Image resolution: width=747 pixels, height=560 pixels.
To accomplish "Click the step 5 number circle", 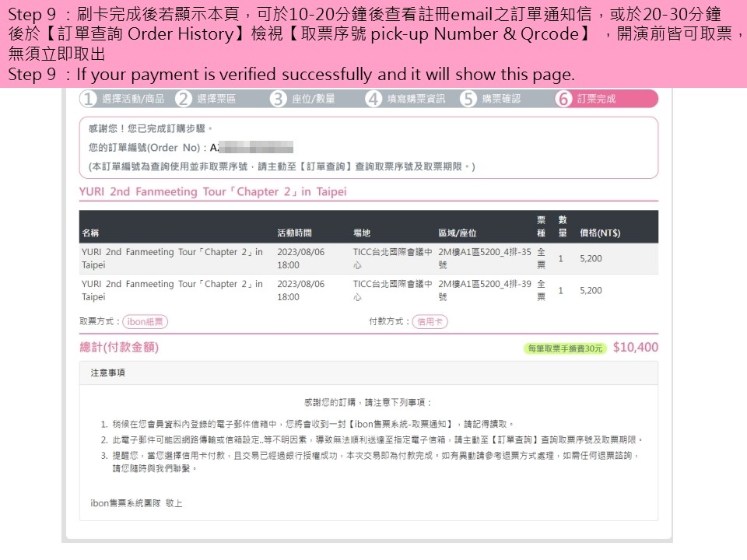I will tap(468, 99).
